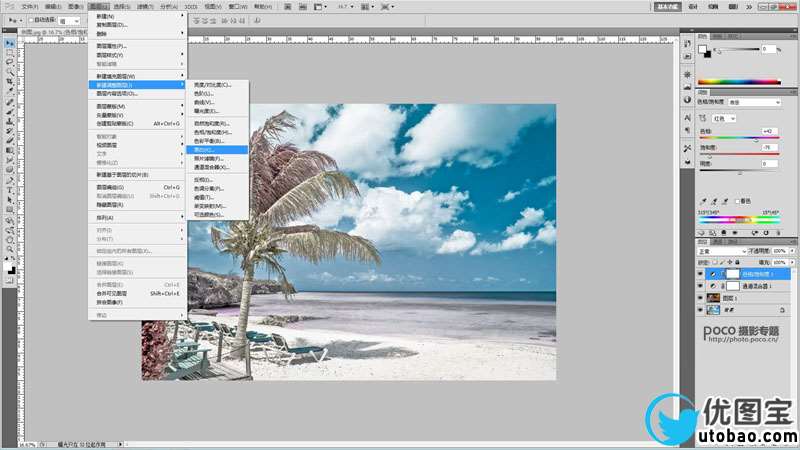
Task: Open the 自定 preset dropdown
Action: (754, 102)
